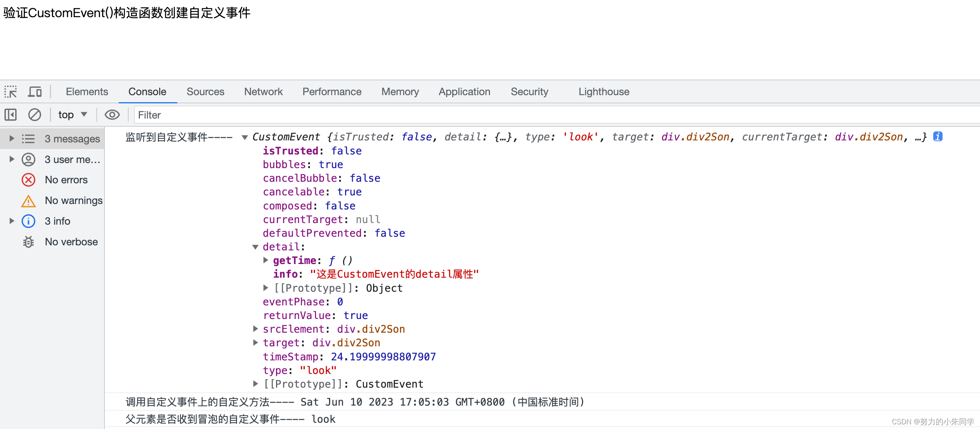This screenshot has width=980, height=429.
Task: Expand the 3 messages group
Action: coord(12,139)
